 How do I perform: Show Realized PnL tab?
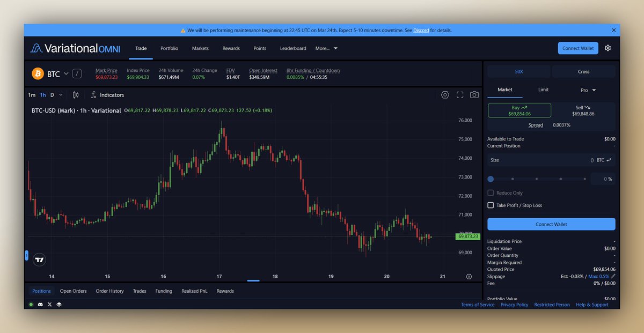(x=194, y=291)
